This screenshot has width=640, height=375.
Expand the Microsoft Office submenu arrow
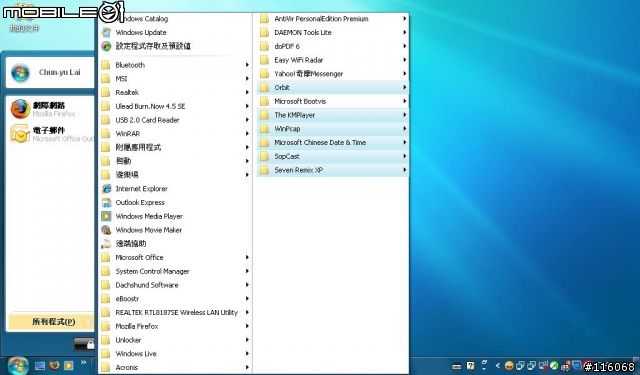247,257
